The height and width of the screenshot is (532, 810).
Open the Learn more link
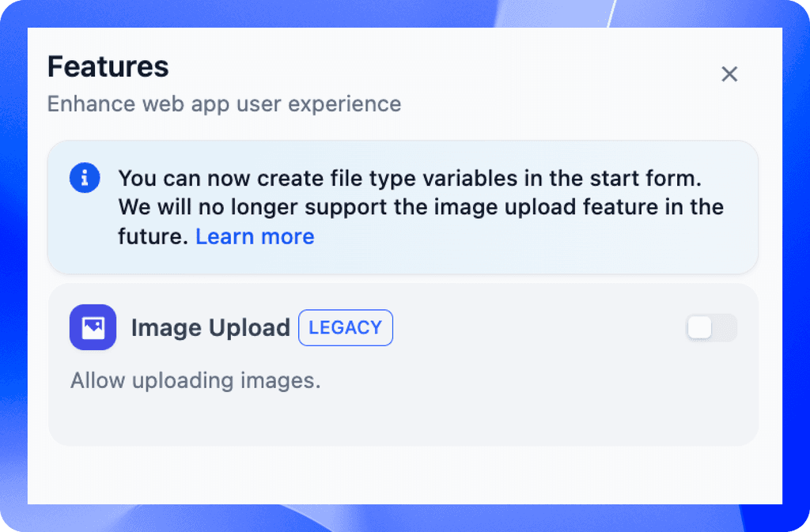255,236
